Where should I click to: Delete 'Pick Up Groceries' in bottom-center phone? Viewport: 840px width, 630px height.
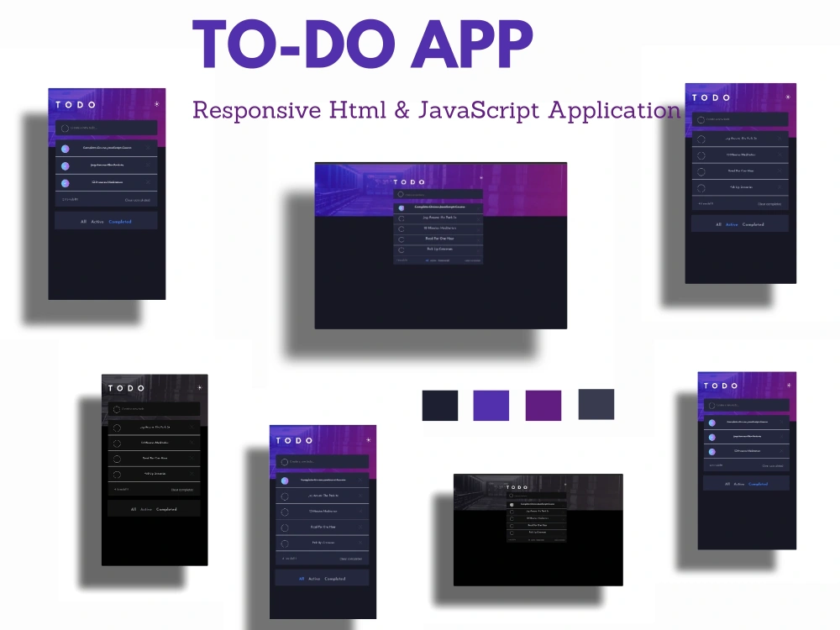[x=360, y=543]
